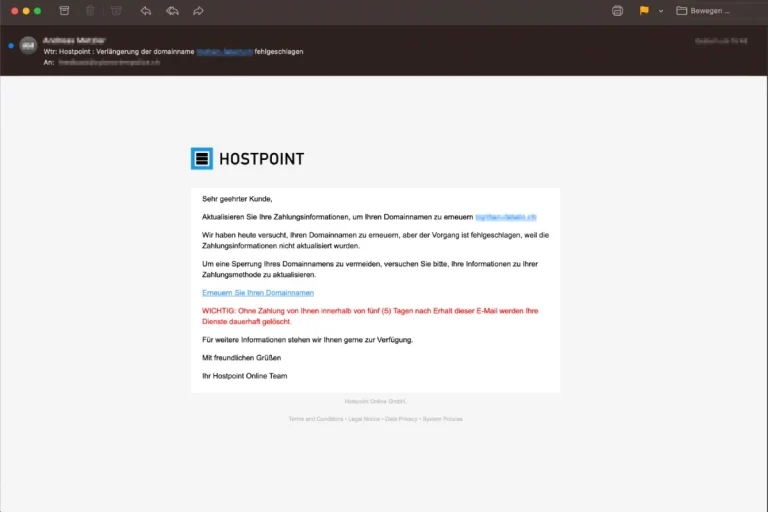Delete the email using the trash icon

(x=90, y=11)
